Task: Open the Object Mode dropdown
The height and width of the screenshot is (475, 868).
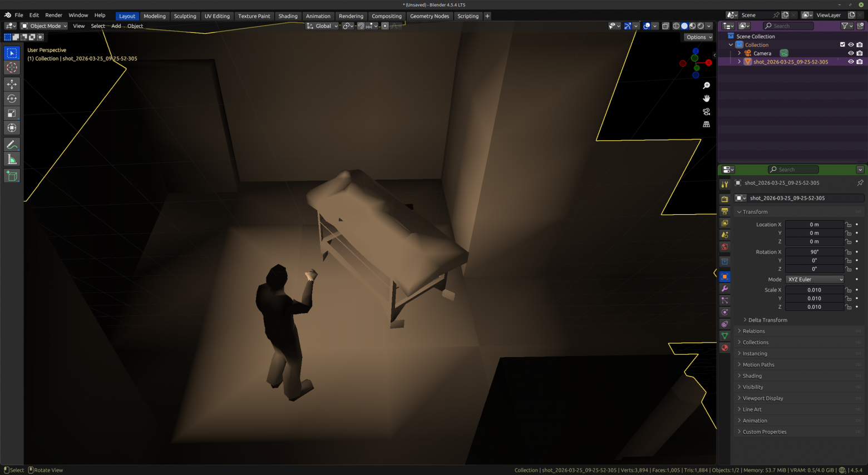Action: point(44,26)
